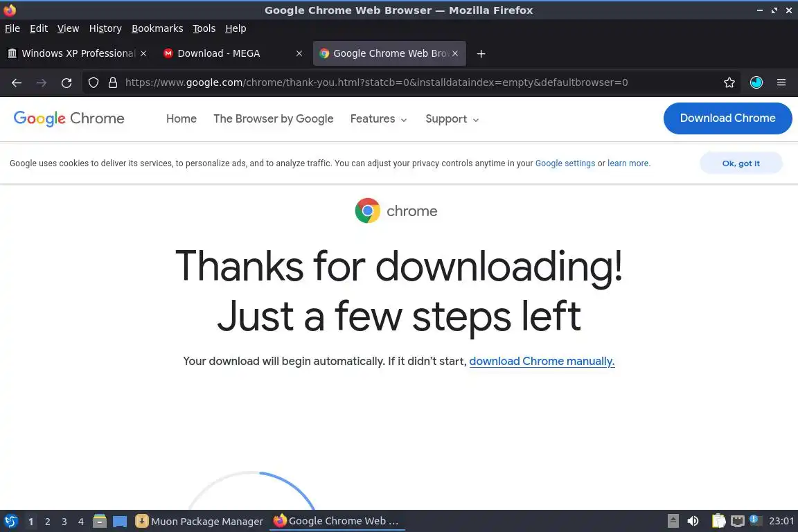Open the Firefox account profile icon
The width and height of the screenshot is (798, 532).
pyautogui.click(x=756, y=82)
